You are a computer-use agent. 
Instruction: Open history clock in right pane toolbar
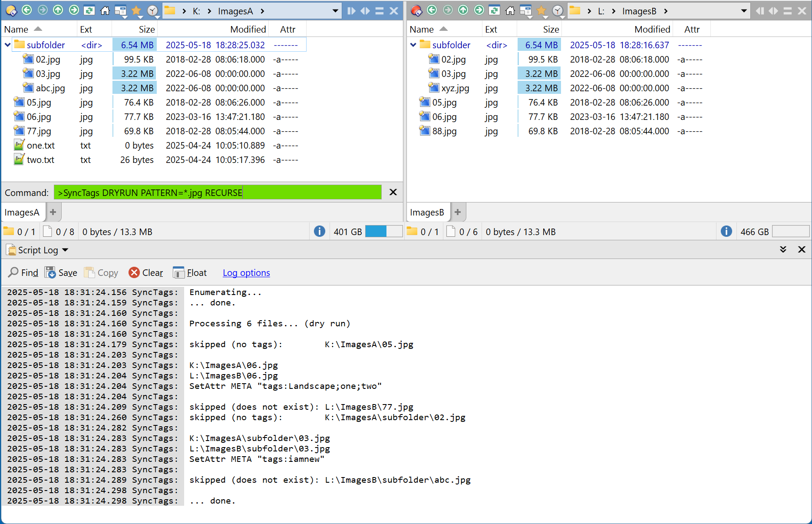pos(558,11)
